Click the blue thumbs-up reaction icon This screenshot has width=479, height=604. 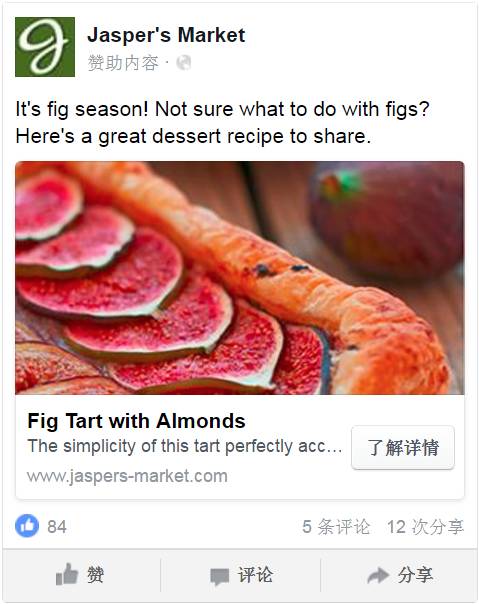[27, 525]
